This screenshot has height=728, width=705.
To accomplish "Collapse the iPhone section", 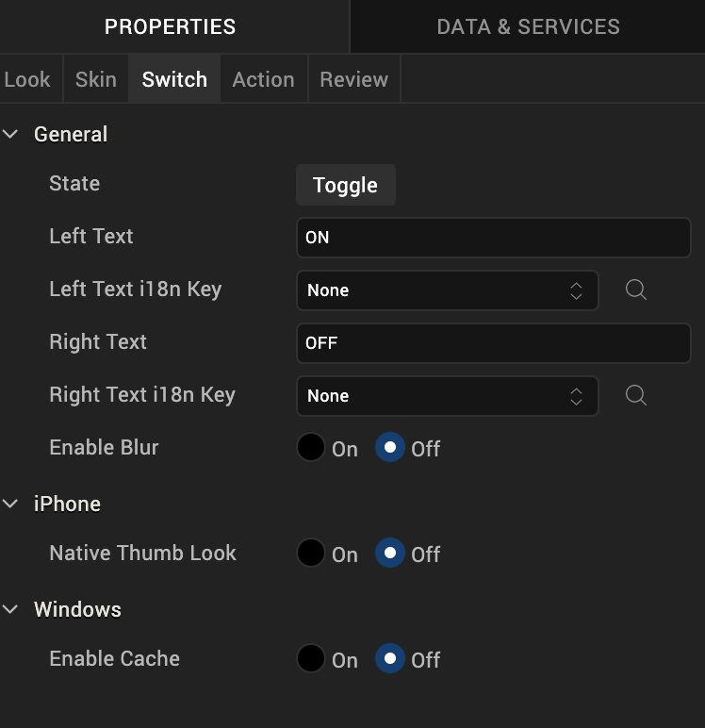I will coord(11,505).
